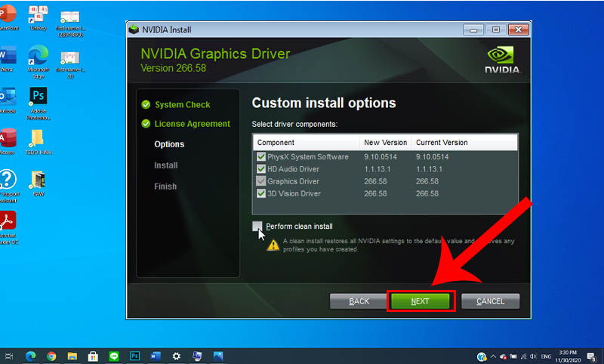Cancel the NVIDIA installation
Image resolution: width=604 pixels, height=364 pixels.
(x=490, y=301)
